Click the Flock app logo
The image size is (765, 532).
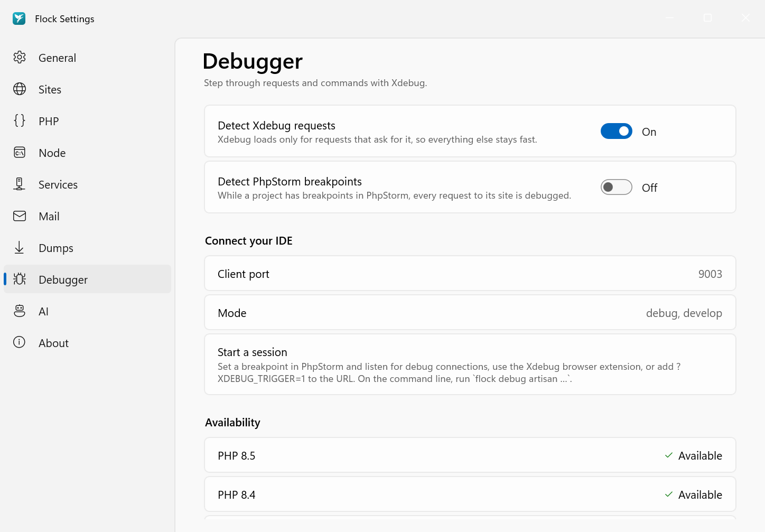pyautogui.click(x=19, y=18)
